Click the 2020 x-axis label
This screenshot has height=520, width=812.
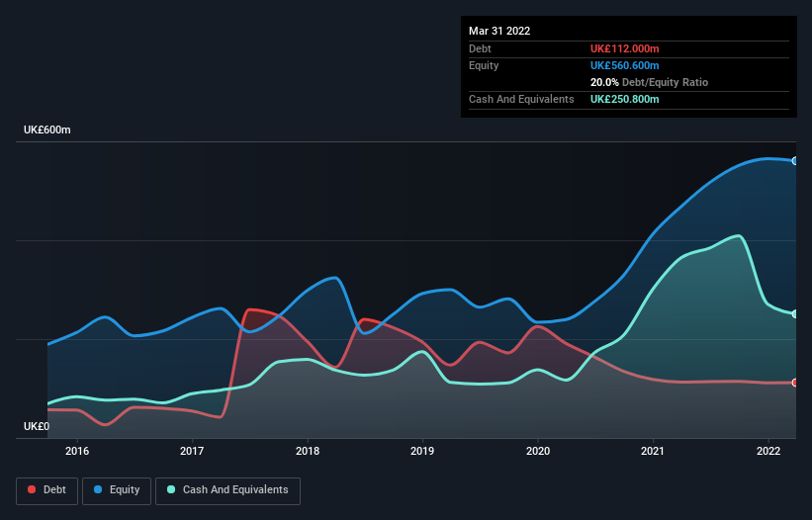tap(538, 451)
